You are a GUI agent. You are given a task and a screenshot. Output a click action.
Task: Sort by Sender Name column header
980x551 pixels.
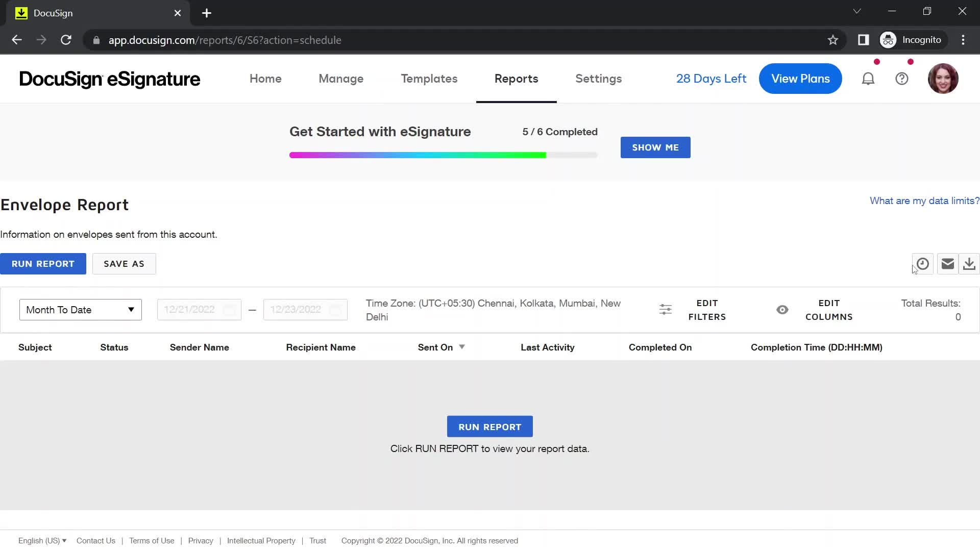pos(200,347)
